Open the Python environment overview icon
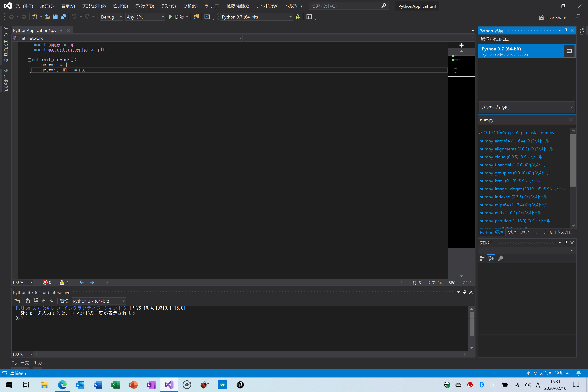 point(569,51)
